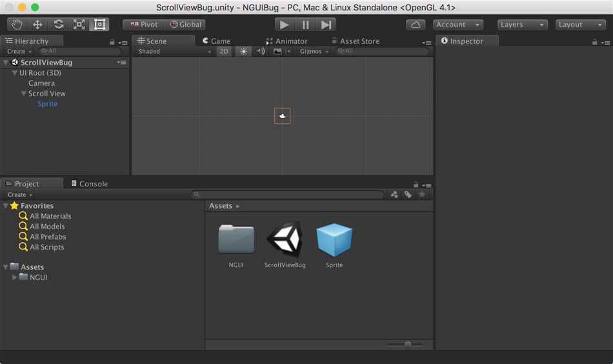The height and width of the screenshot is (364, 613).
Task: Toggle scene effects image icon
Action: (x=277, y=51)
